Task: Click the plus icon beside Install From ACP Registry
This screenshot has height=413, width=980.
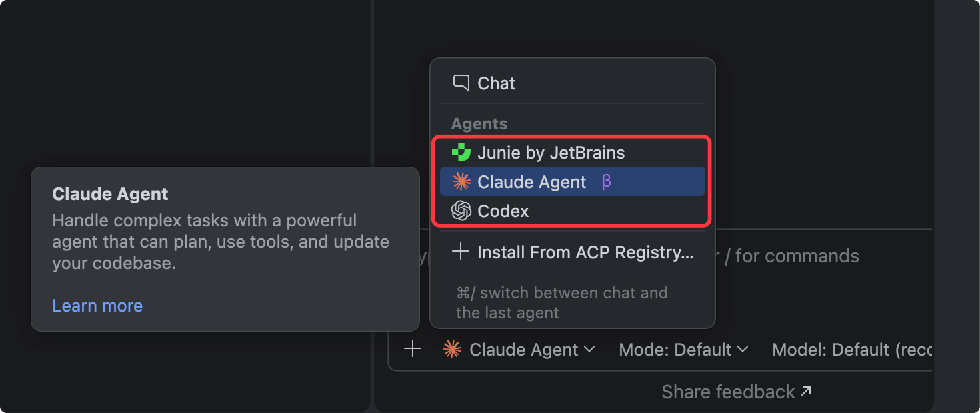Action: [461, 252]
